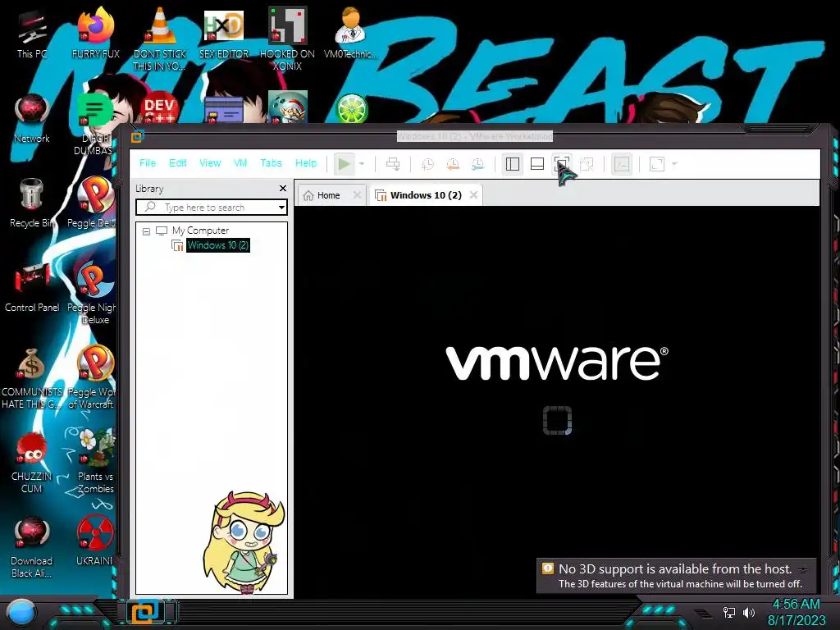Open the CHUZZIN desktop icon
840x630 pixels.
tap(32, 463)
